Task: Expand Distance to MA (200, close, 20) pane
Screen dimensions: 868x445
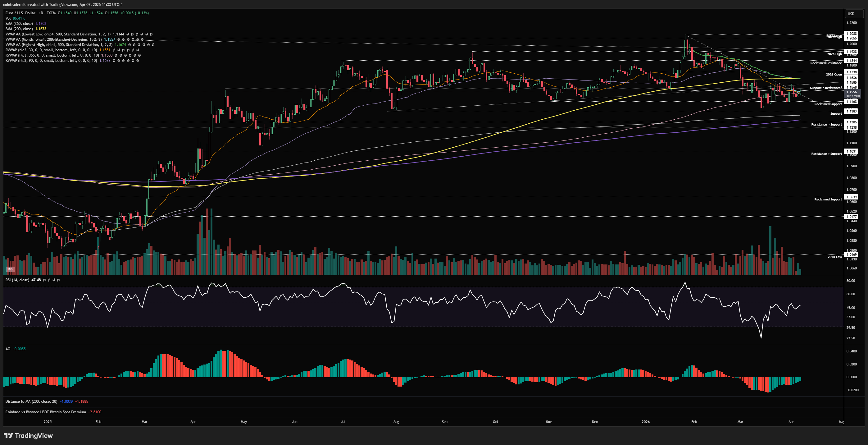Action: tap(31, 401)
